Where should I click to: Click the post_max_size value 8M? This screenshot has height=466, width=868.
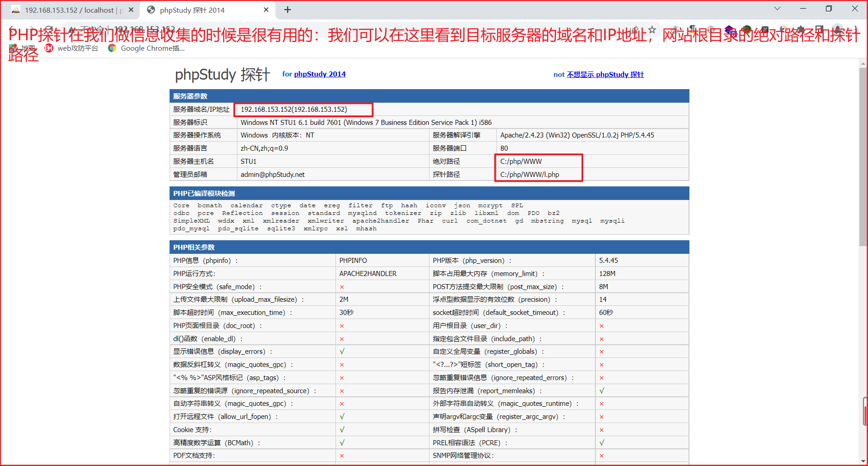point(604,287)
